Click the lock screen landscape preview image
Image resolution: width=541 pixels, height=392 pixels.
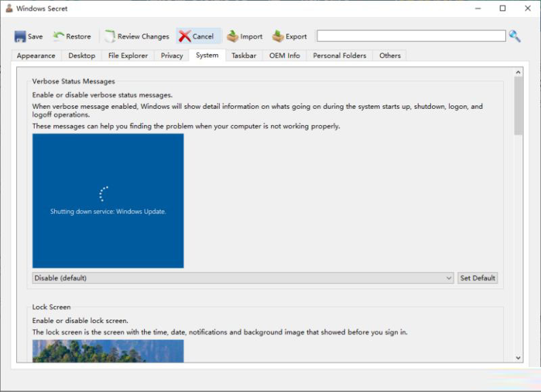[x=108, y=351]
